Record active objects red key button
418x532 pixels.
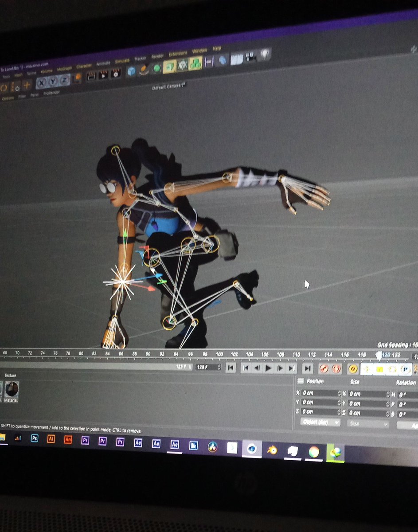[x=324, y=368]
